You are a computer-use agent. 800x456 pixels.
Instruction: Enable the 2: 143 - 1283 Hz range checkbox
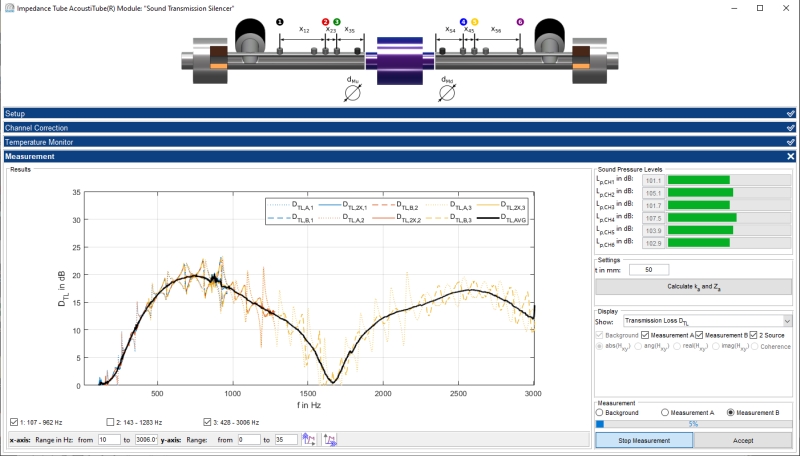tap(111, 421)
